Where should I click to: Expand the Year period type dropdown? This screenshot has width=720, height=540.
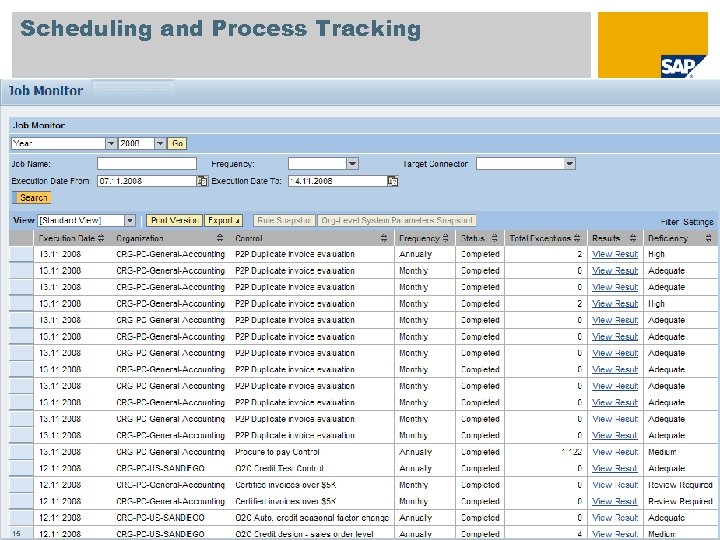[x=111, y=144]
